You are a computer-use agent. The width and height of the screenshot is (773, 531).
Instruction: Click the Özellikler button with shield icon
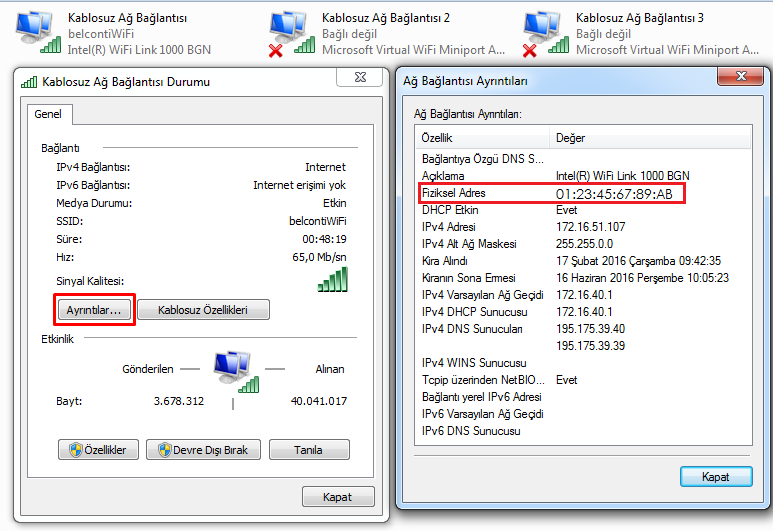(x=99, y=450)
